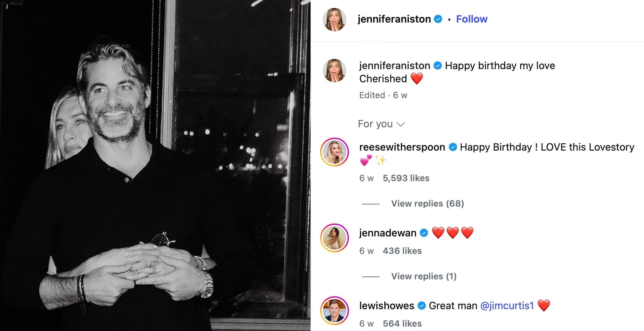This screenshot has height=331, width=644.
Task: Open likes on reesewitherspoon's comment via 5,593 likes
Action: click(406, 178)
